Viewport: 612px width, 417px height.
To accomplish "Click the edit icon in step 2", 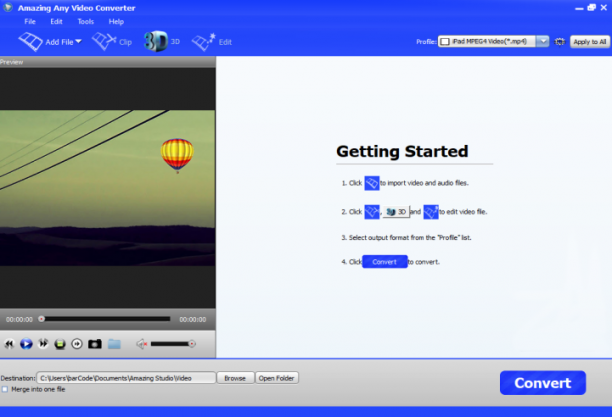I will coord(431,212).
